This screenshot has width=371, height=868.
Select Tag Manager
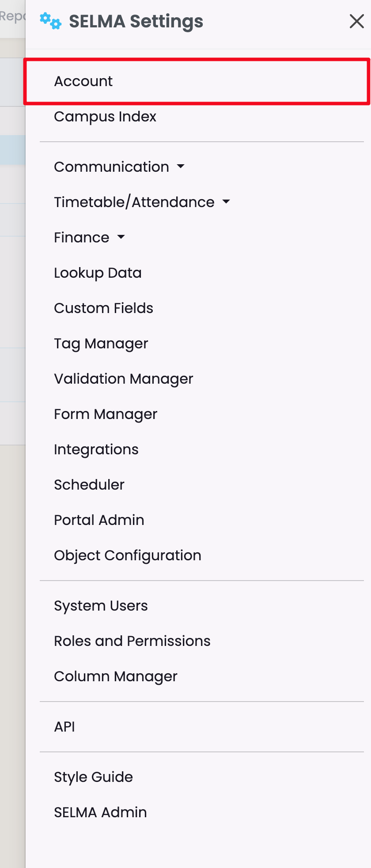(101, 343)
